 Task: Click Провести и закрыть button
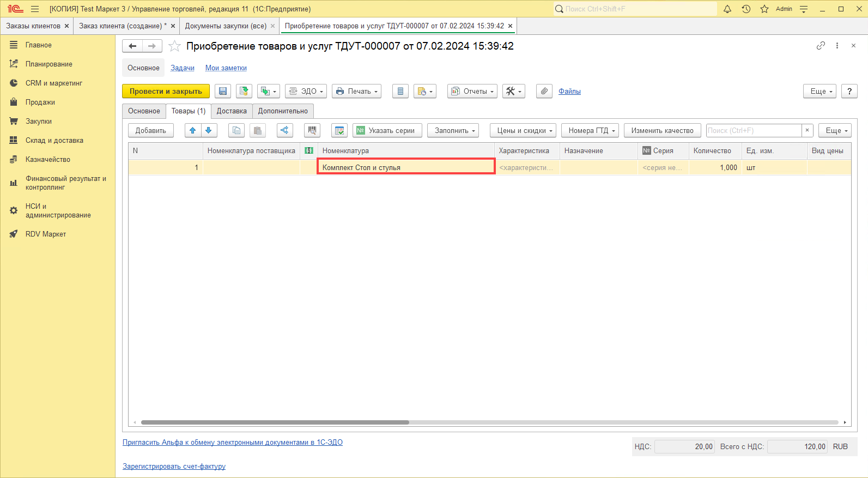[166, 91]
